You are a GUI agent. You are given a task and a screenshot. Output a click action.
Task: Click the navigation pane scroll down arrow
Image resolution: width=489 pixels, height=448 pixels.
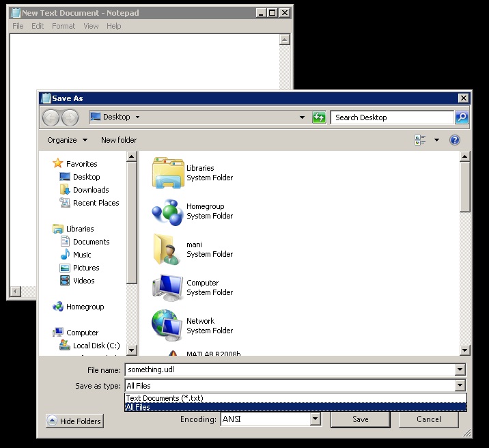pyautogui.click(x=132, y=350)
